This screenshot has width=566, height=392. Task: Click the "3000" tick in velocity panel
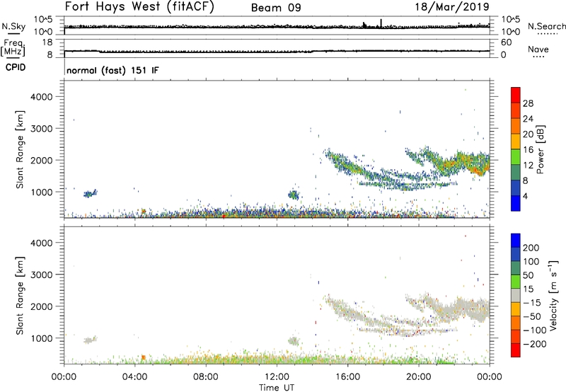[42, 275]
